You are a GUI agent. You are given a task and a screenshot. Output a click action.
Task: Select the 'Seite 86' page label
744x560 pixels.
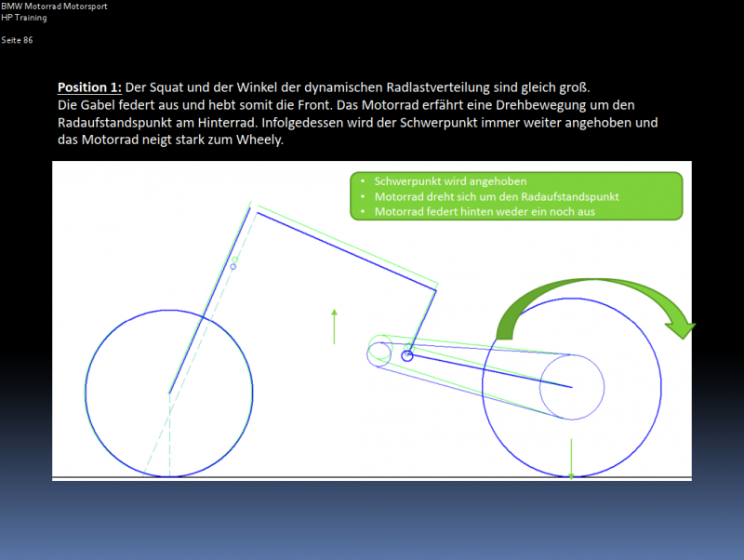tap(17, 40)
